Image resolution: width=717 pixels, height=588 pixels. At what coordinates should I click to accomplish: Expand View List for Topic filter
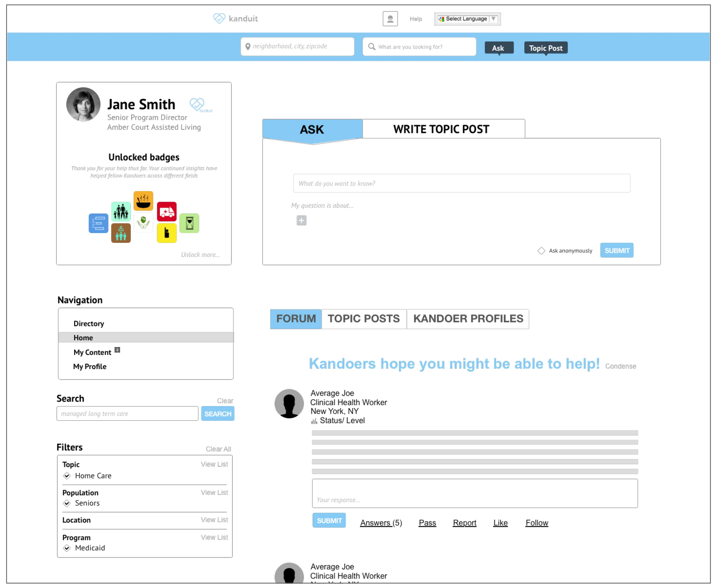tap(214, 464)
